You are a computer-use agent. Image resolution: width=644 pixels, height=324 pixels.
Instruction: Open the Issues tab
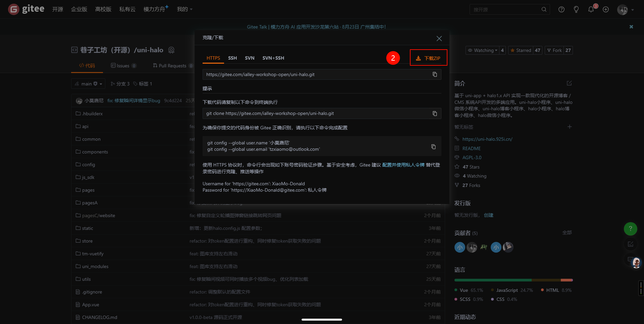[x=123, y=66]
